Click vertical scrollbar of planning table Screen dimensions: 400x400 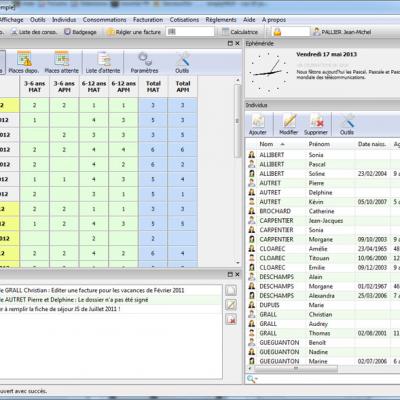(x=237, y=121)
